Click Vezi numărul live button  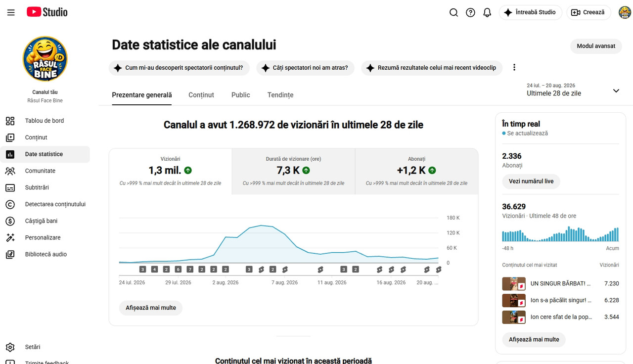pos(531,182)
